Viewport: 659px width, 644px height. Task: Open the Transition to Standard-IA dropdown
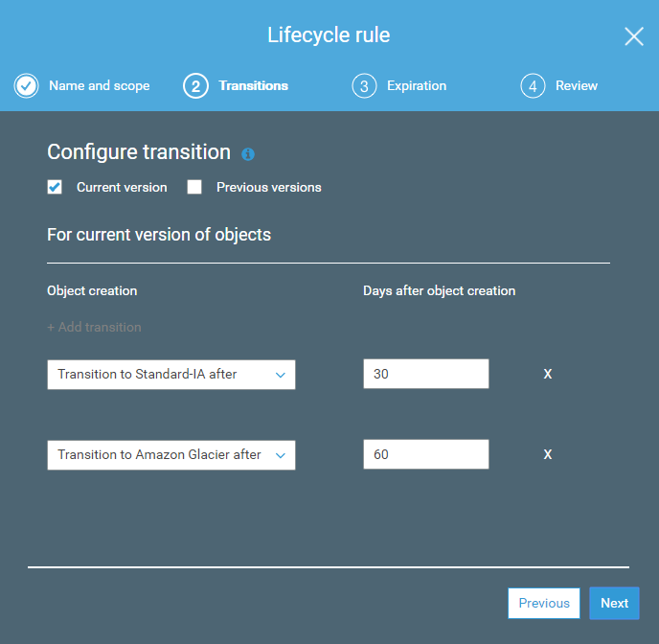[171, 375]
